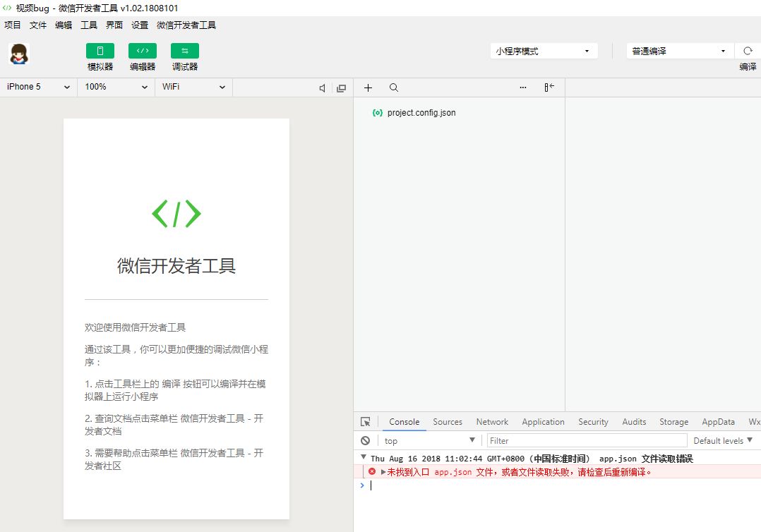Open the 设置 menu
The height and width of the screenshot is (532, 761).
pyautogui.click(x=140, y=25)
